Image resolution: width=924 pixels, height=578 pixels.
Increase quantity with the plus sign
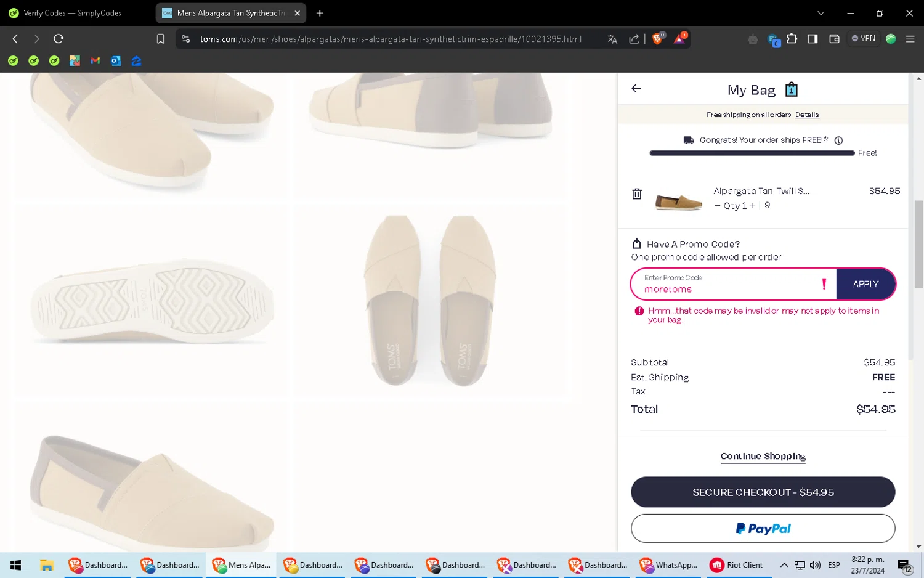(x=752, y=206)
